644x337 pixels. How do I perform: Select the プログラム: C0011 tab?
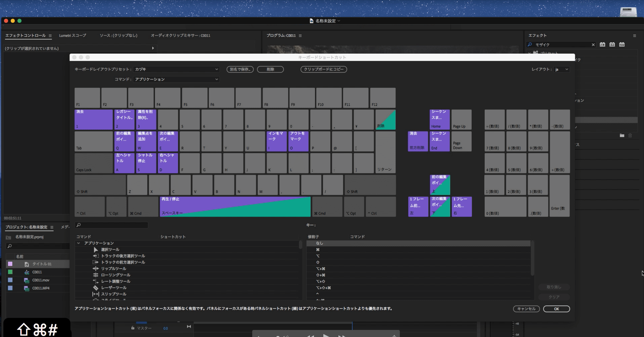[282, 36]
